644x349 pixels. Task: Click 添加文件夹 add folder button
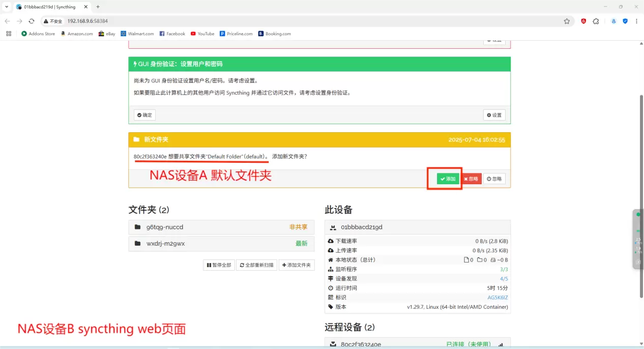(x=297, y=265)
